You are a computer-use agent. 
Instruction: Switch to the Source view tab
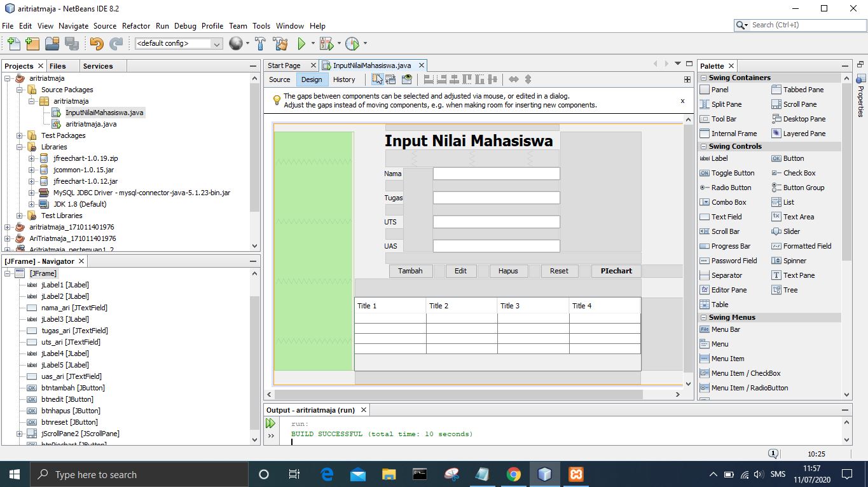[279, 79]
